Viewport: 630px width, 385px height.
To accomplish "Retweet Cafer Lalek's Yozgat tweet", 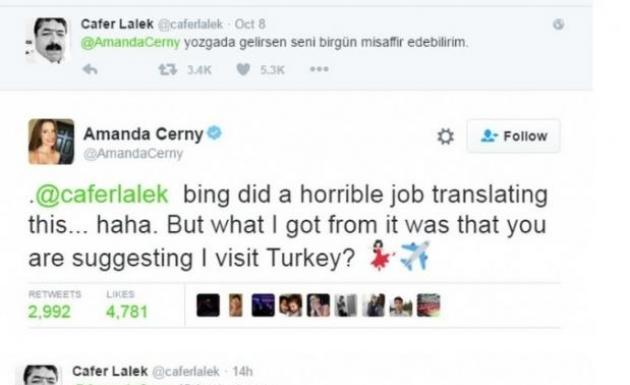I will click(168, 70).
